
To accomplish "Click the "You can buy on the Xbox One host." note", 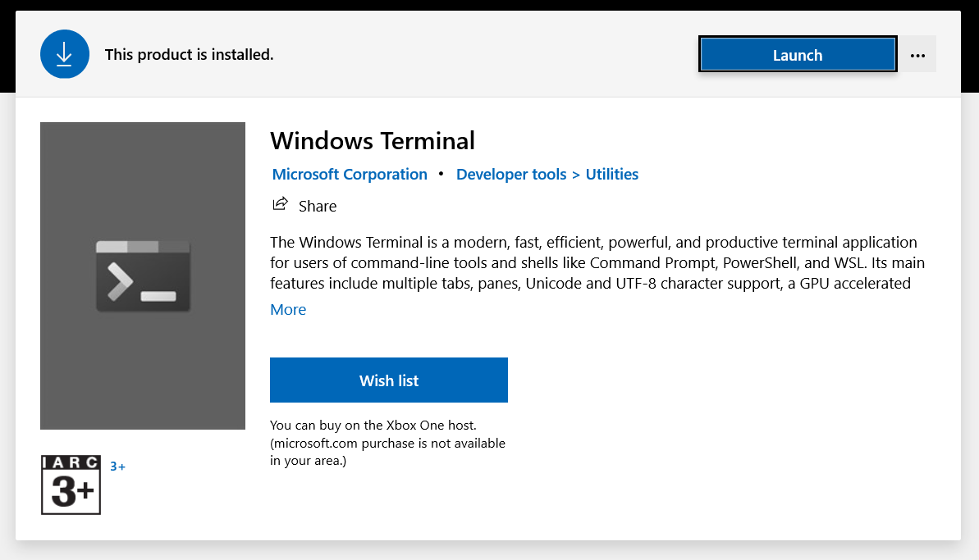I will pyautogui.click(x=387, y=443).
